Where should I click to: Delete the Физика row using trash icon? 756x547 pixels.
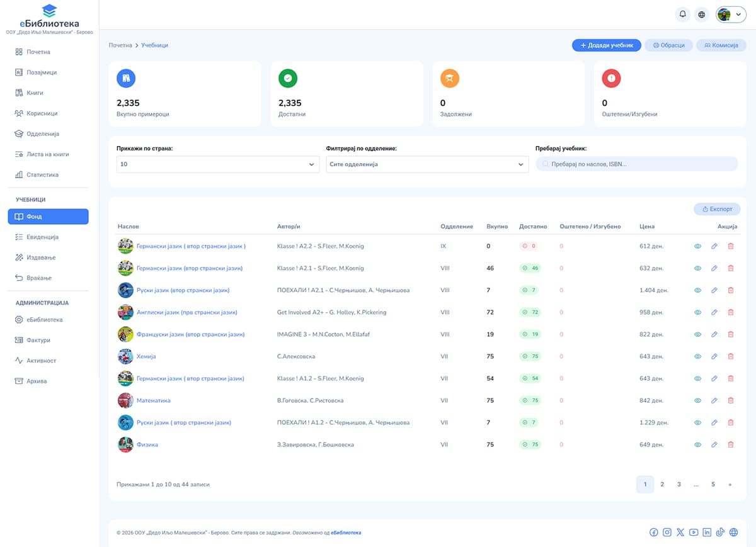point(731,444)
